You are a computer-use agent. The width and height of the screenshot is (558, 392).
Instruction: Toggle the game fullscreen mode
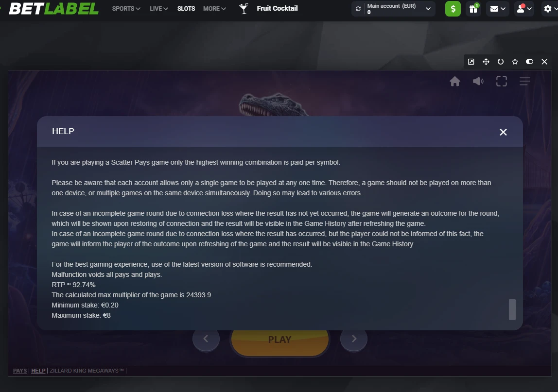coord(502,82)
